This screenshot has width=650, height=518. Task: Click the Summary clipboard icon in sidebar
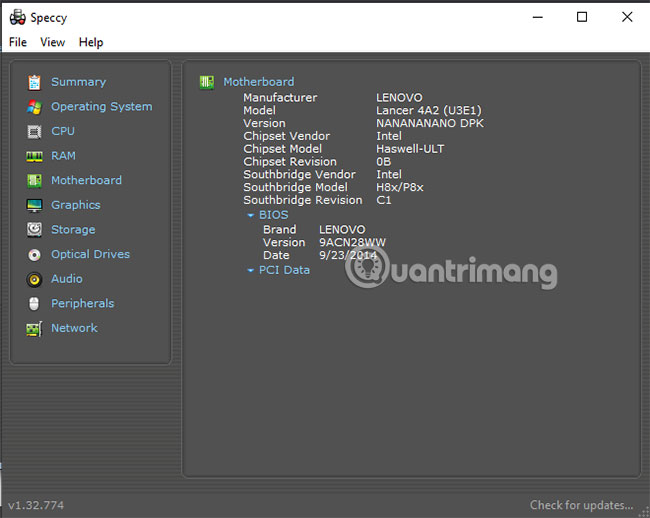click(x=34, y=82)
